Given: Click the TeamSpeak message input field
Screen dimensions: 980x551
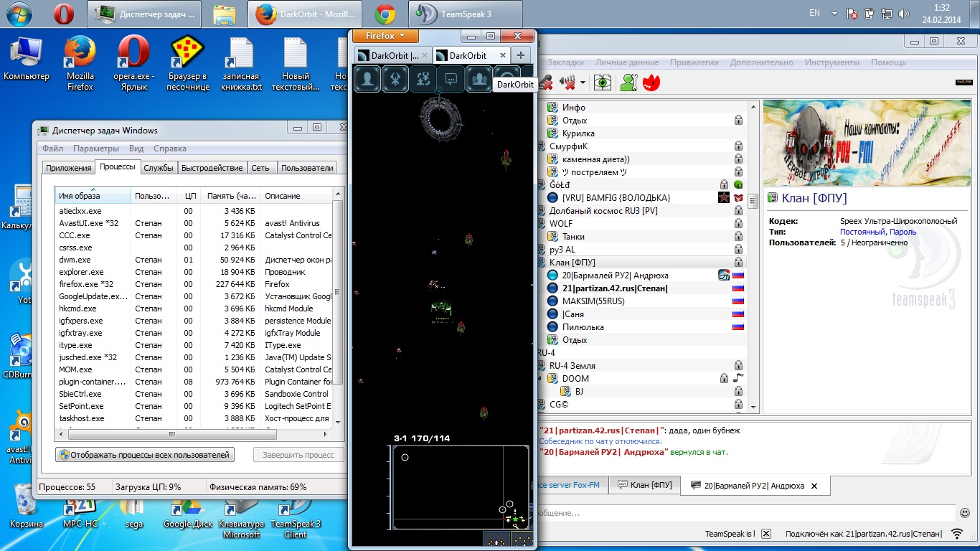Looking at the screenshot, I should (746, 513).
